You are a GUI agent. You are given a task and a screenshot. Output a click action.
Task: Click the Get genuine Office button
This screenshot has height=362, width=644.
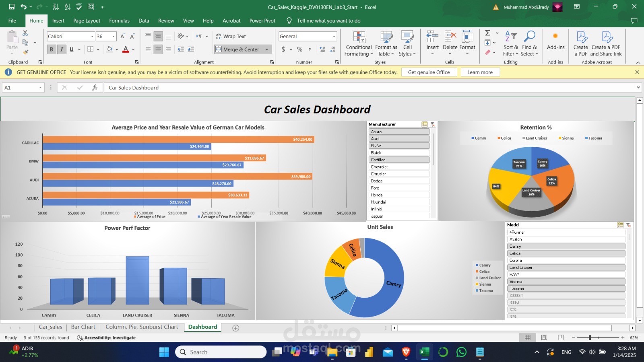[429, 72]
